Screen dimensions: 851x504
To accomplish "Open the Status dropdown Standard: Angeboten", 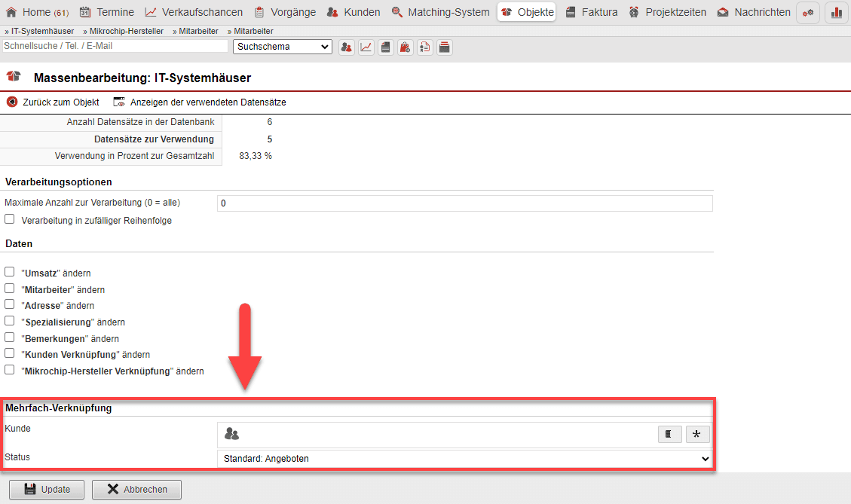I will click(465, 459).
